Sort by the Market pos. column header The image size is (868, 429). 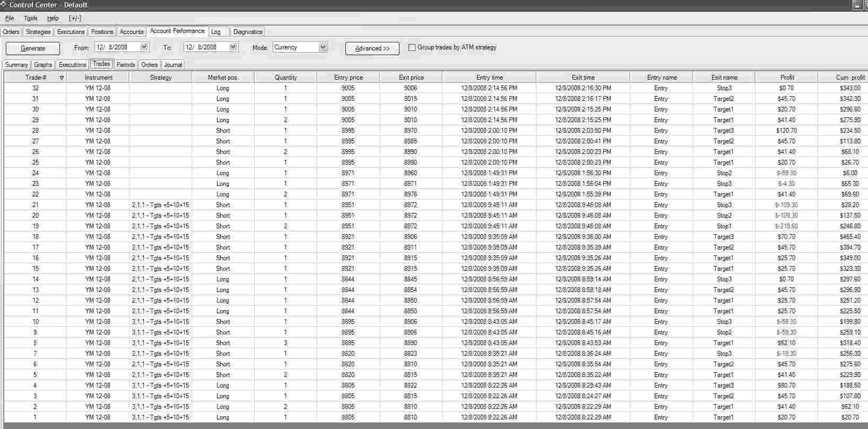pos(223,78)
